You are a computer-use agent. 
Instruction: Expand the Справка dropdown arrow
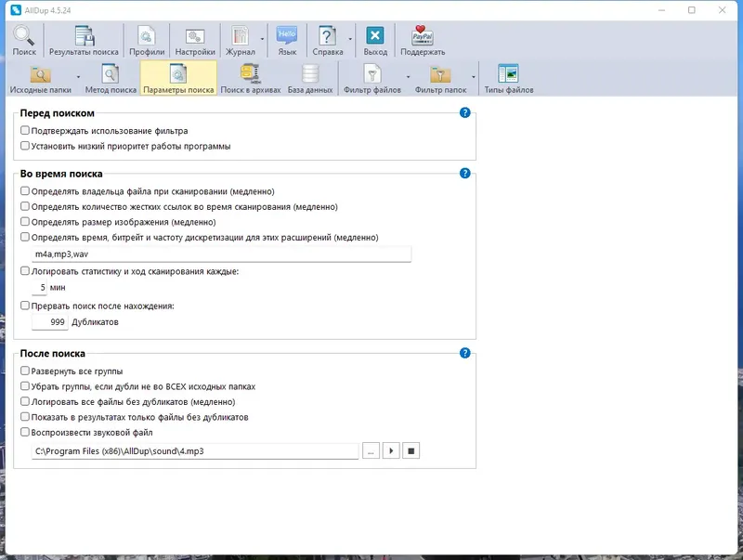pos(350,39)
